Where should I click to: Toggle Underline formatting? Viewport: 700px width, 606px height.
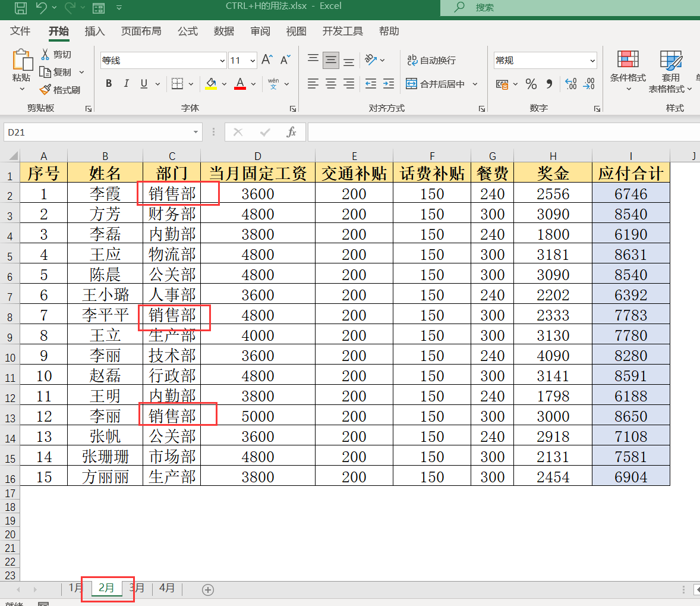pos(144,84)
